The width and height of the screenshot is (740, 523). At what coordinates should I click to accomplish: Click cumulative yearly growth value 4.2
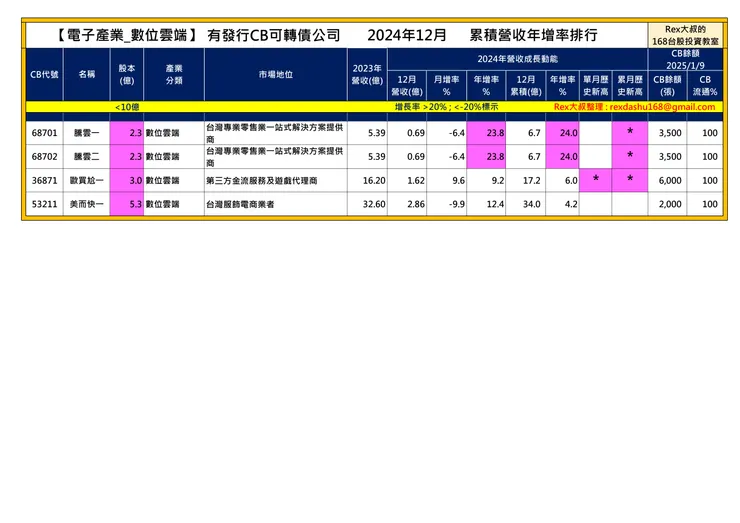pos(571,204)
